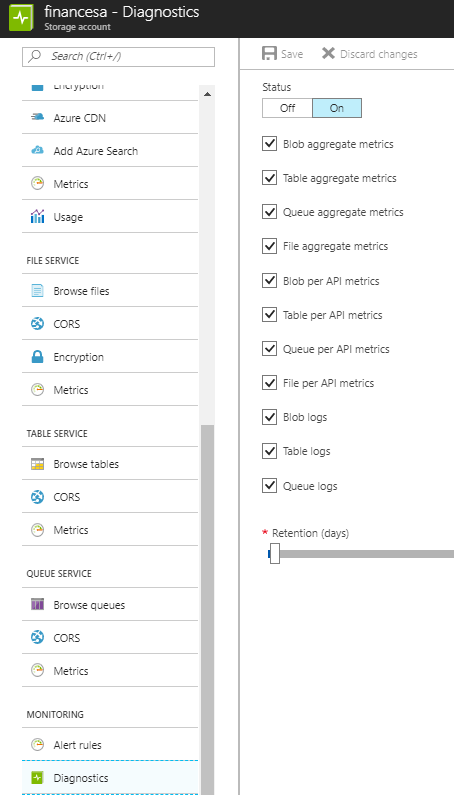This screenshot has width=454, height=795.
Task: Open Browse tables grid icon
Action: 38,464
